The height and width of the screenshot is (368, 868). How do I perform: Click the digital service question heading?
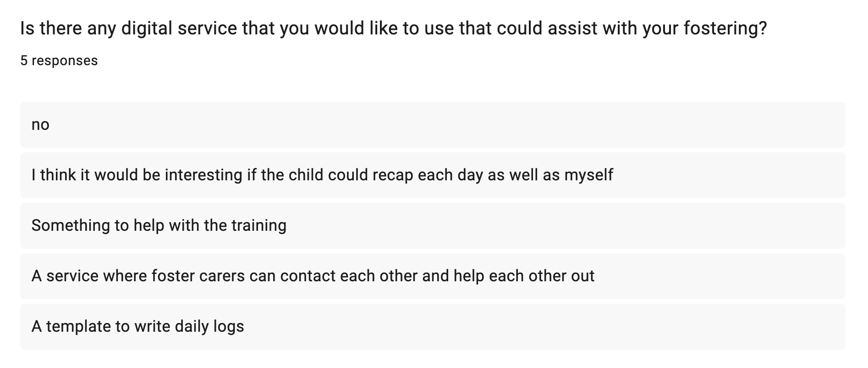[394, 28]
